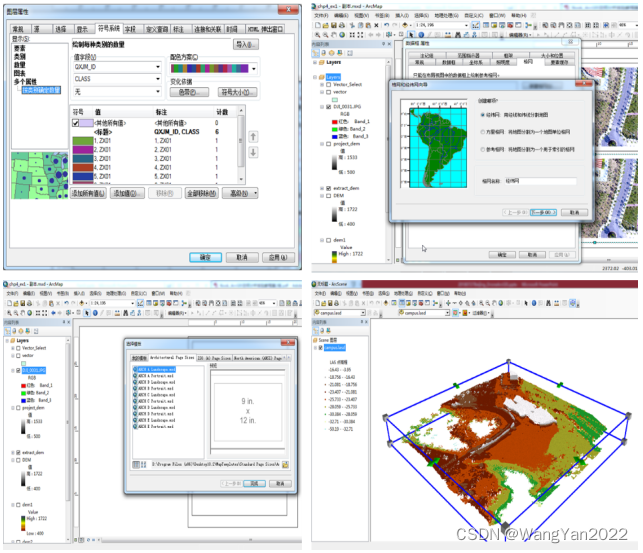Open the 自定义 menu in ArcScene window
This screenshot has height=553, width=643.
[426, 294]
